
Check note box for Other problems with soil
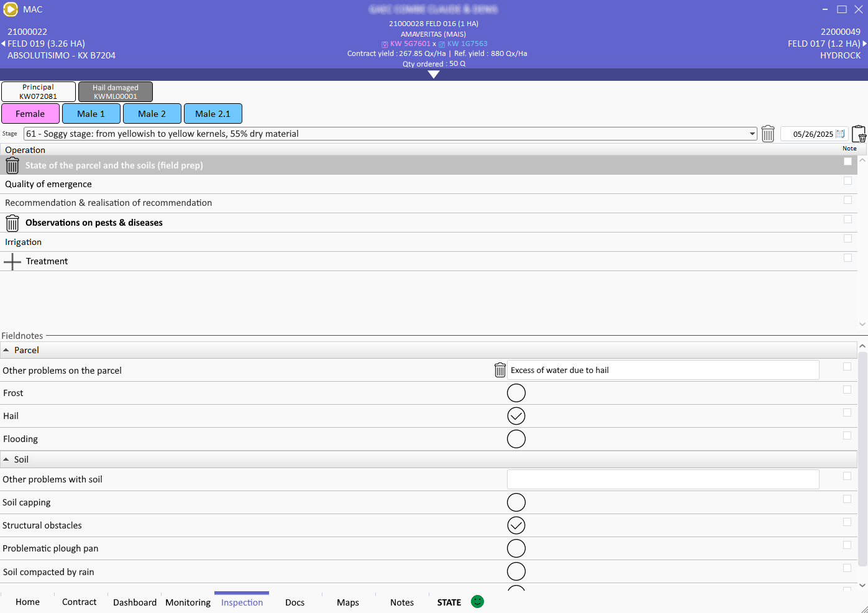[847, 476]
